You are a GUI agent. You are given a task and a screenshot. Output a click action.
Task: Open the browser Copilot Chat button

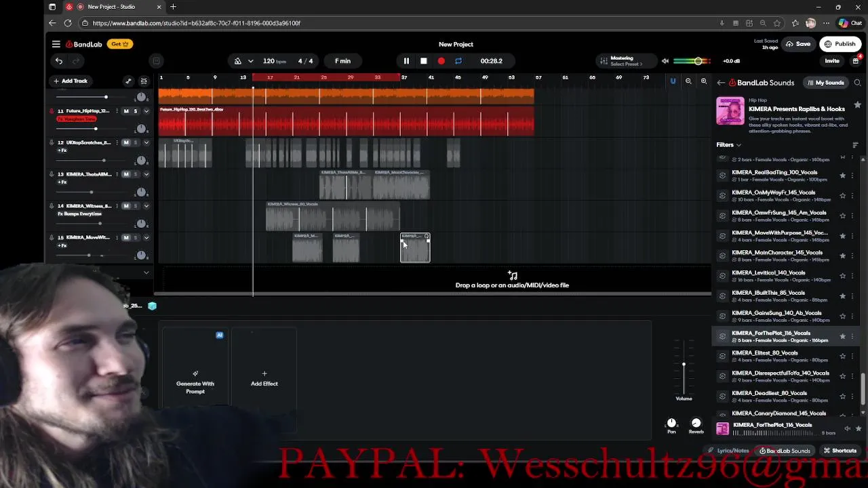(850, 23)
